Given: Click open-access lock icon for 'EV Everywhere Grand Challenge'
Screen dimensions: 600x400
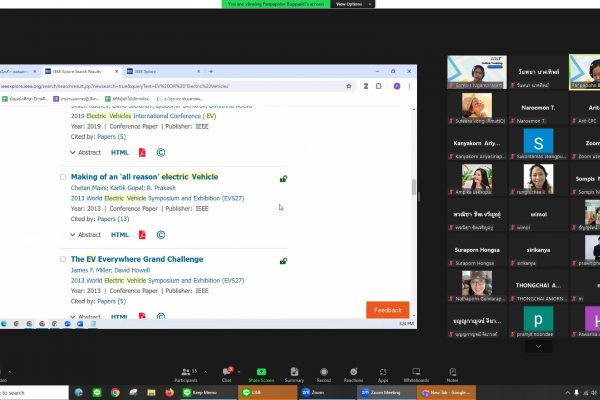Looking at the screenshot, I should (x=283, y=261).
